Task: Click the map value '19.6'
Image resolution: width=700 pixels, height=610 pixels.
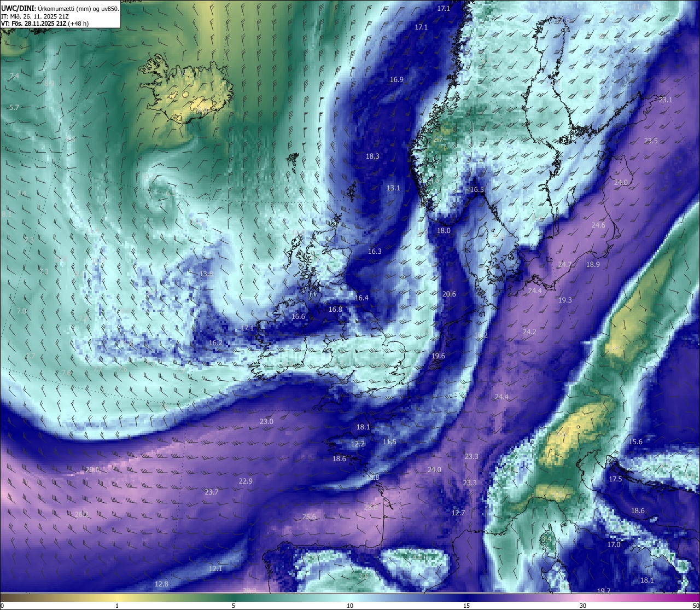Action: point(438,356)
